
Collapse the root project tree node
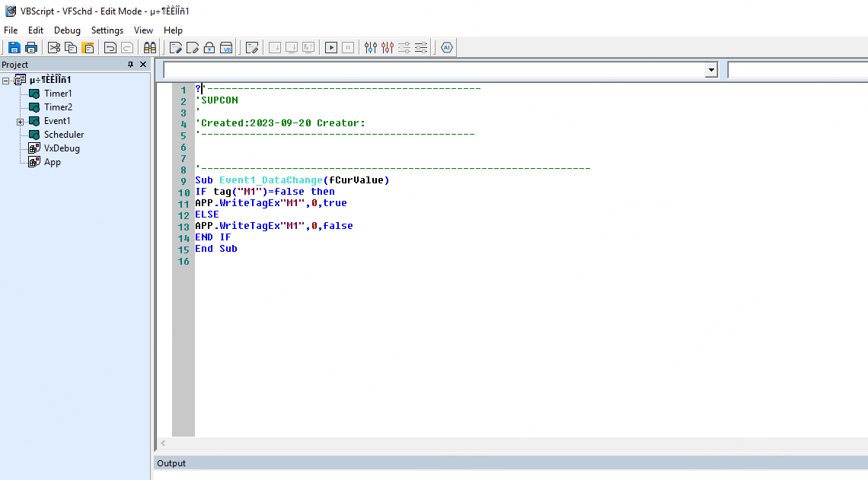6,81
